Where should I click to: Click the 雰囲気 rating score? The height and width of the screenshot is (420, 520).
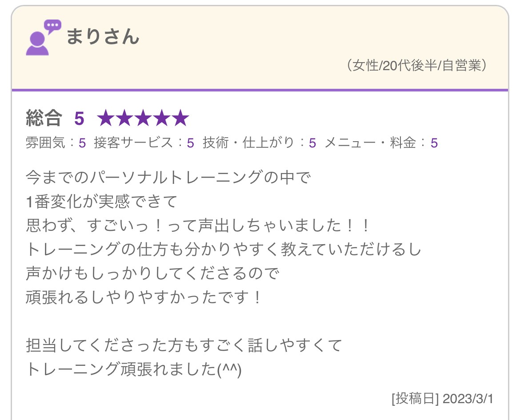[x=82, y=143]
